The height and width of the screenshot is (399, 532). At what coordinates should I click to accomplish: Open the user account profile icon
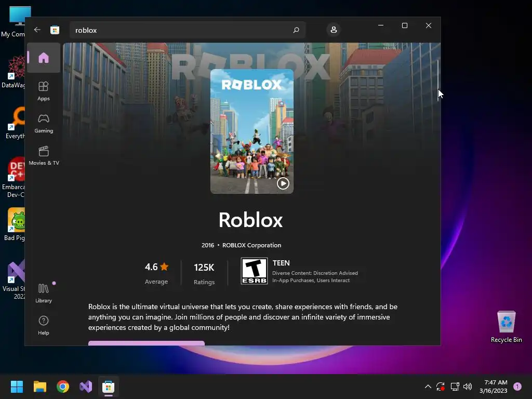click(x=334, y=30)
